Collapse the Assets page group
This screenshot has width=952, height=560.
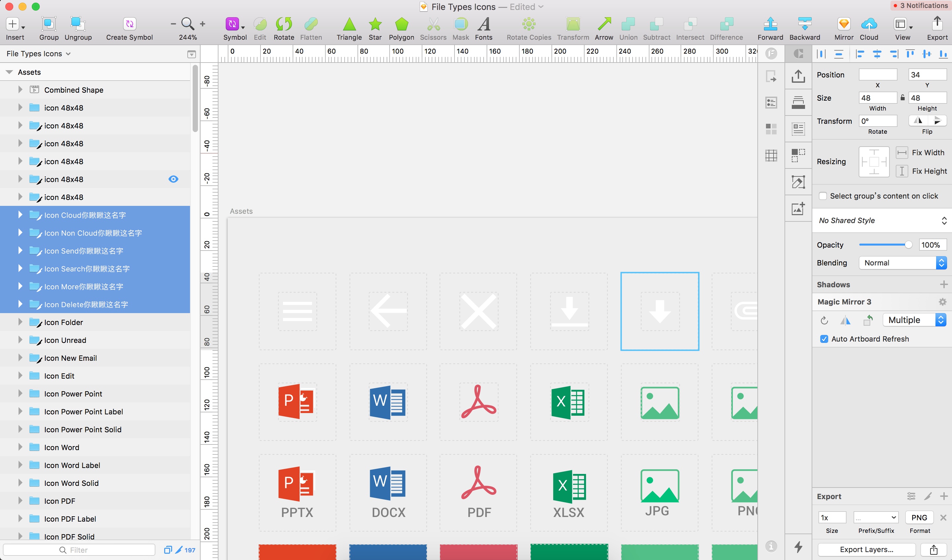10,72
